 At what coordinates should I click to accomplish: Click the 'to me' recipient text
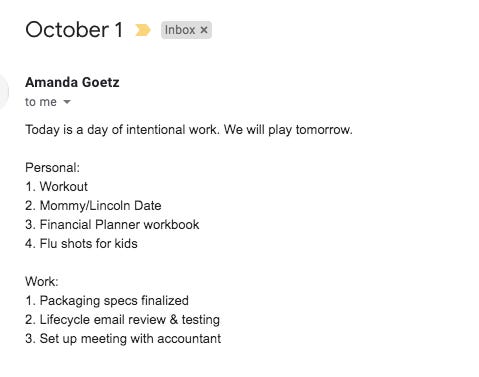click(x=41, y=102)
